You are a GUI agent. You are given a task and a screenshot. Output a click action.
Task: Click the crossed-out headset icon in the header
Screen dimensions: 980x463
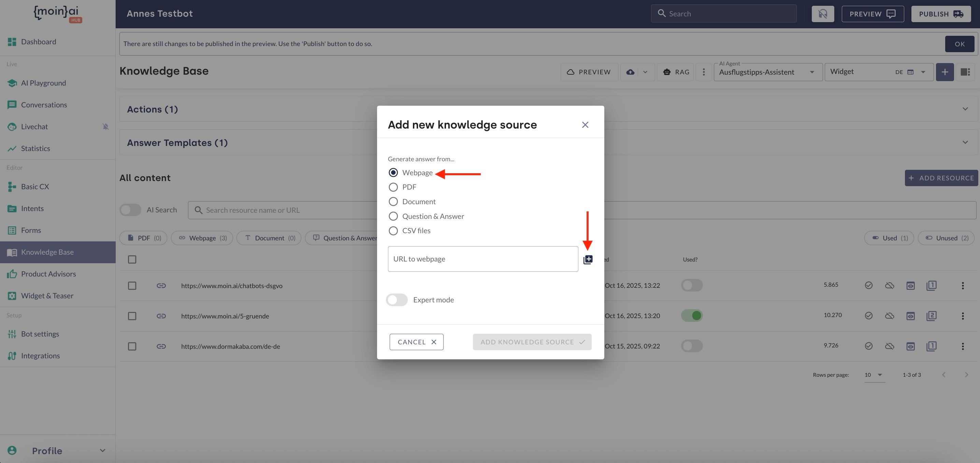tap(822, 14)
